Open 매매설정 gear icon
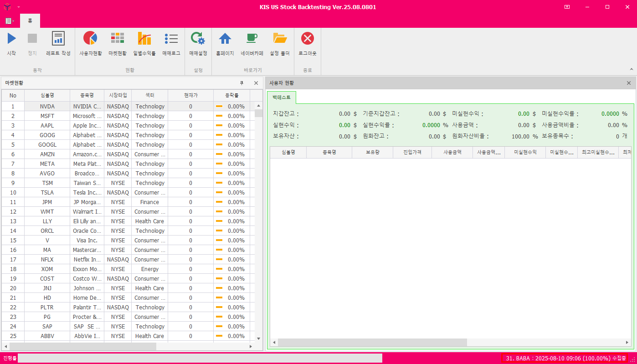This screenshot has width=637, height=364. 198,39
